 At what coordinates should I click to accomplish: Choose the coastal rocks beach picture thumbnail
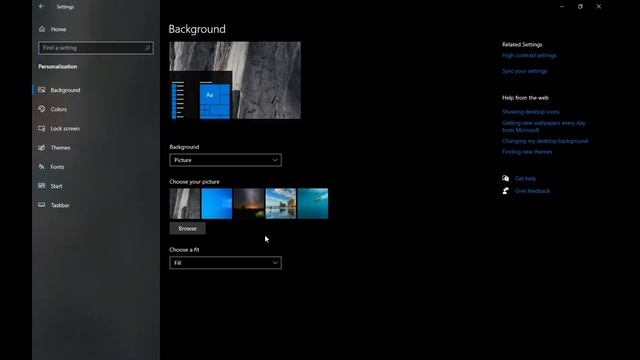click(x=281, y=204)
